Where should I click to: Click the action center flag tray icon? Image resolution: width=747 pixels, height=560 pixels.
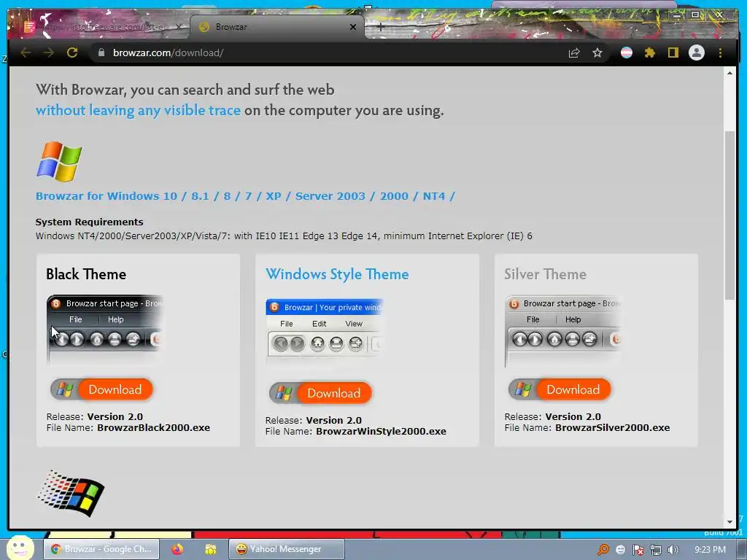(638, 550)
